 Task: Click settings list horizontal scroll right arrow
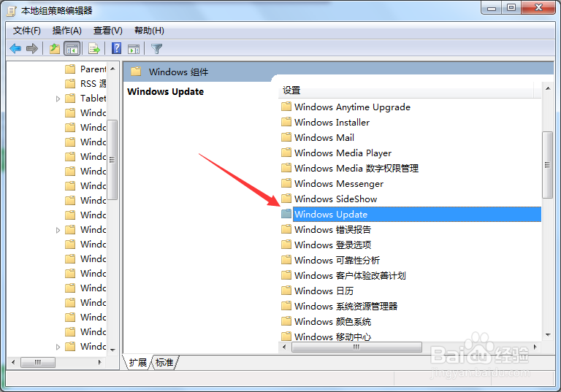[535, 347]
